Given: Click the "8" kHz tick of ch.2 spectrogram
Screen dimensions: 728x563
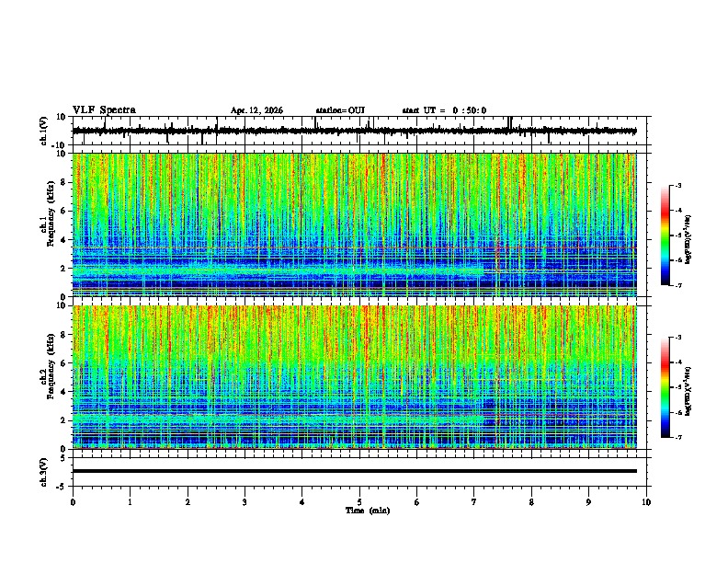Looking at the screenshot, I should point(64,335).
